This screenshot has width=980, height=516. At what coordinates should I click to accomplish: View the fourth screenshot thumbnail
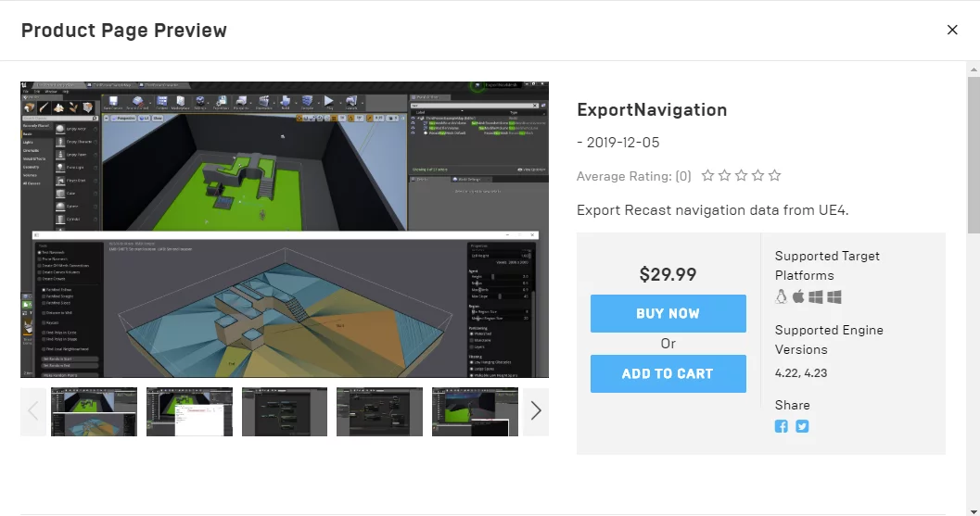pyautogui.click(x=379, y=411)
